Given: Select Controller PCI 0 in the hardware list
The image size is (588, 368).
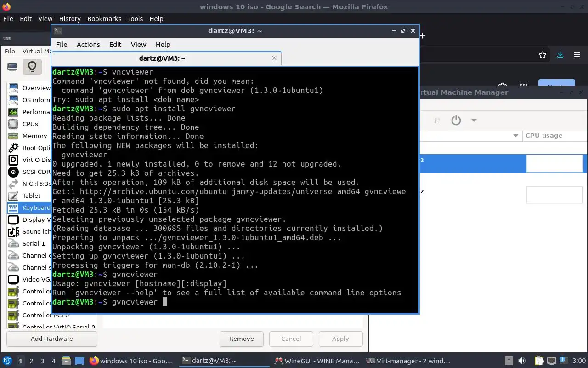Looking at the screenshot, I should (x=51, y=316).
